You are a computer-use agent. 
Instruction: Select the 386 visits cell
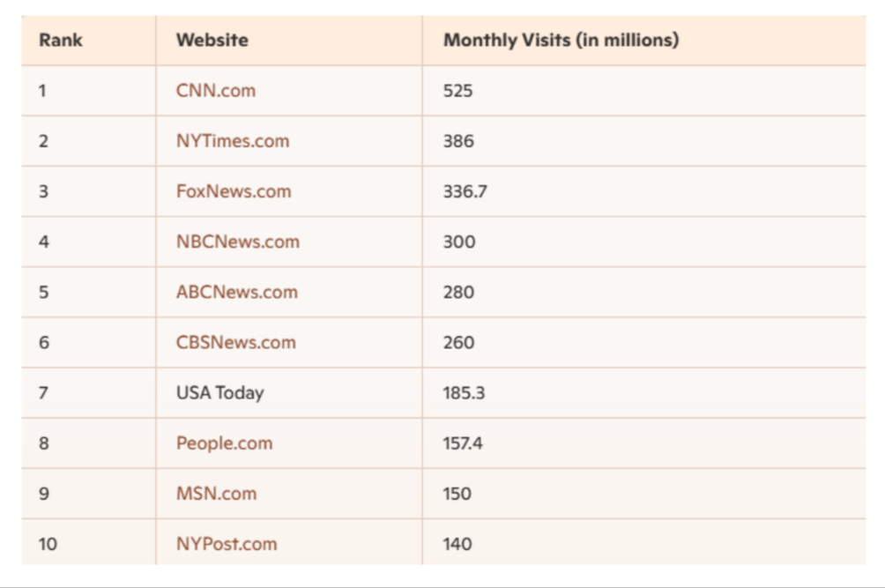click(644, 141)
